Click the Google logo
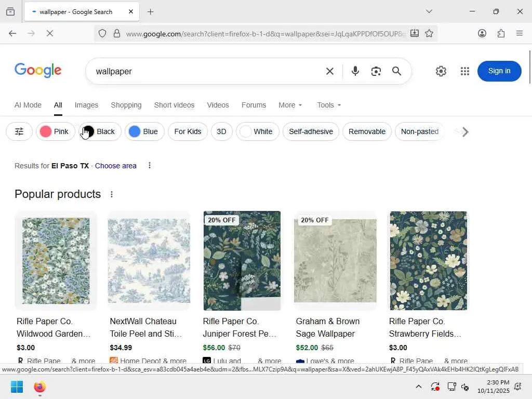Image resolution: width=532 pixels, height=399 pixels. tap(38, 70)
